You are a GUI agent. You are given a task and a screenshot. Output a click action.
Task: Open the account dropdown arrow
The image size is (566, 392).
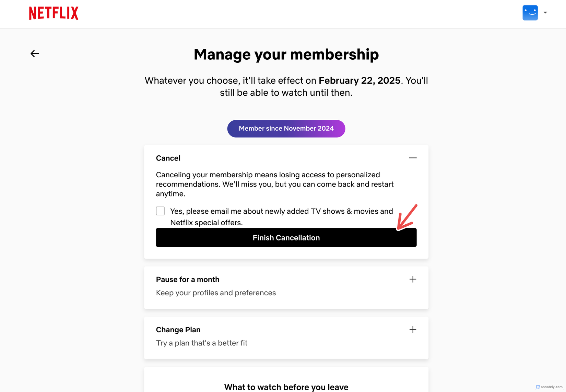click(545, 12)
